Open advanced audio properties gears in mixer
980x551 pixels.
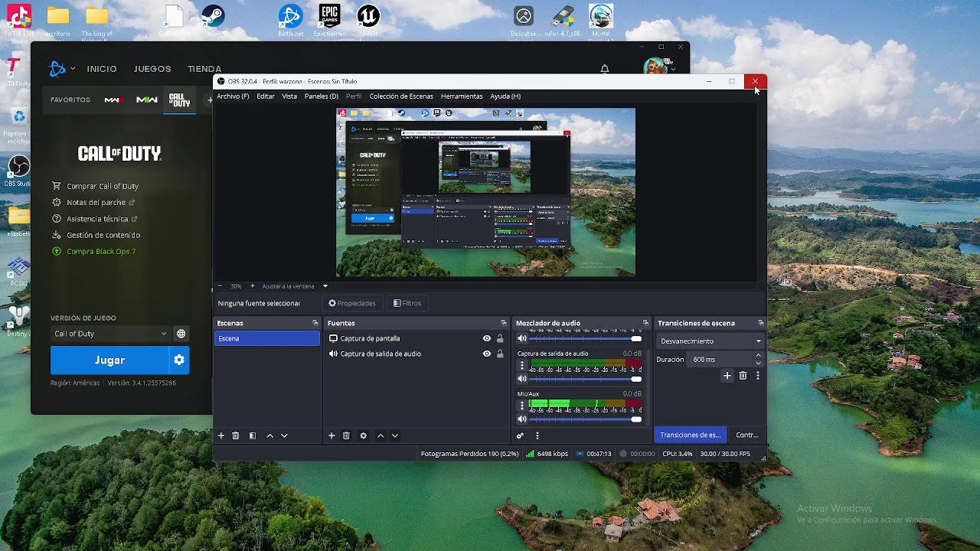pos(520,435)
